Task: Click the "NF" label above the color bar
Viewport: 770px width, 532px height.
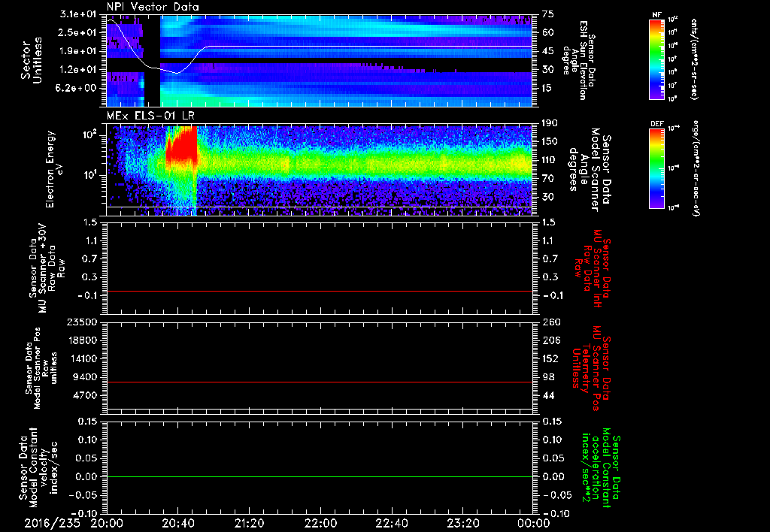Action: coord(656,15)
